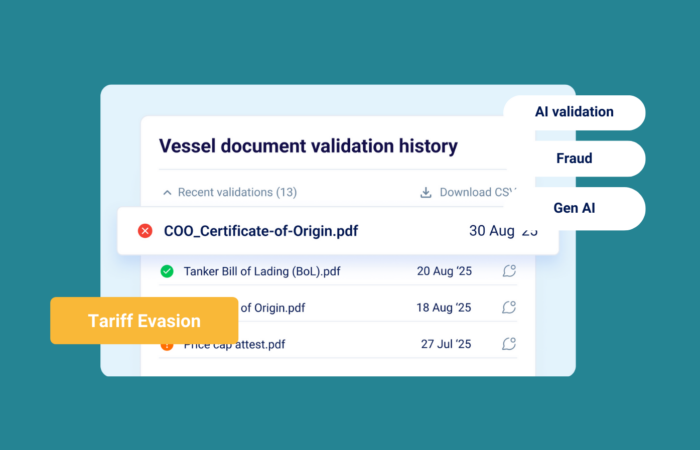
Task: Click Vessel document validation history heading
Action: 308,146
